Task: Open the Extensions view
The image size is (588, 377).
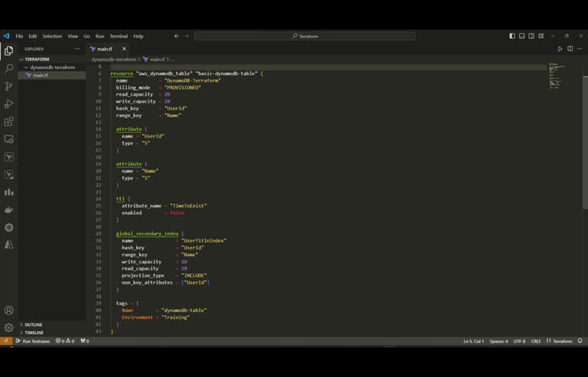Action: click(9, 122)
